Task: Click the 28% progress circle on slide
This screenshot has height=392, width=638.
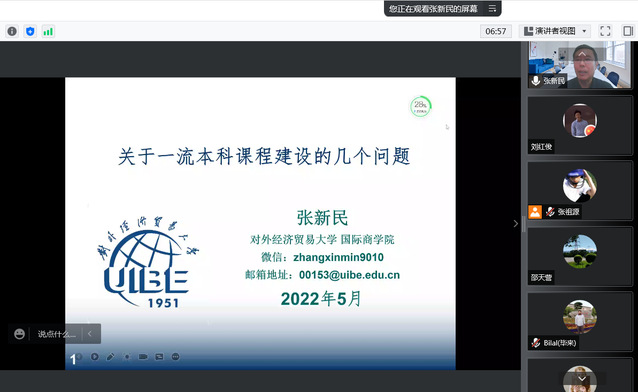Action: (x=420, y=107)
